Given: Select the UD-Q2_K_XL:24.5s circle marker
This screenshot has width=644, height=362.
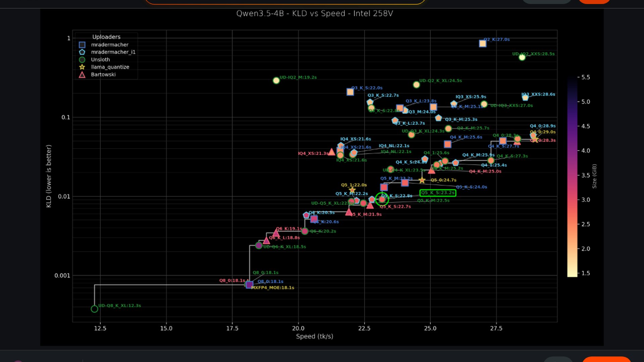Looking at the screenshot, I should click(x=416, y=85).
